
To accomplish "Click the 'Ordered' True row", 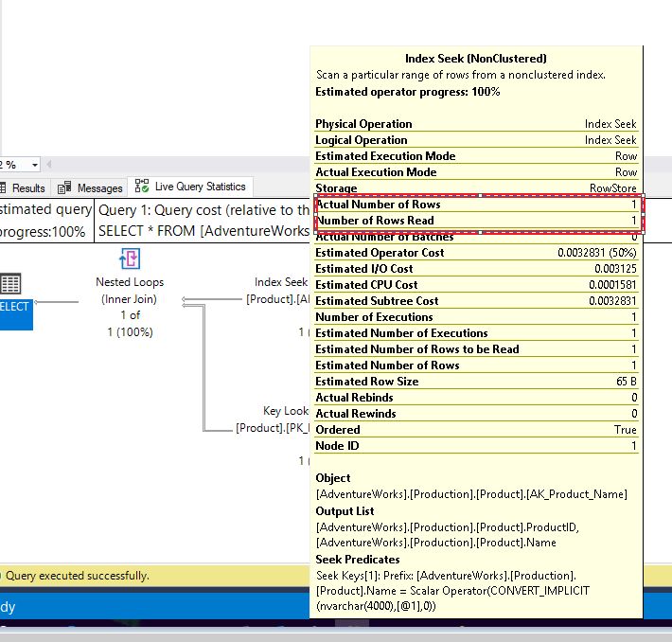I will point(476,430).
